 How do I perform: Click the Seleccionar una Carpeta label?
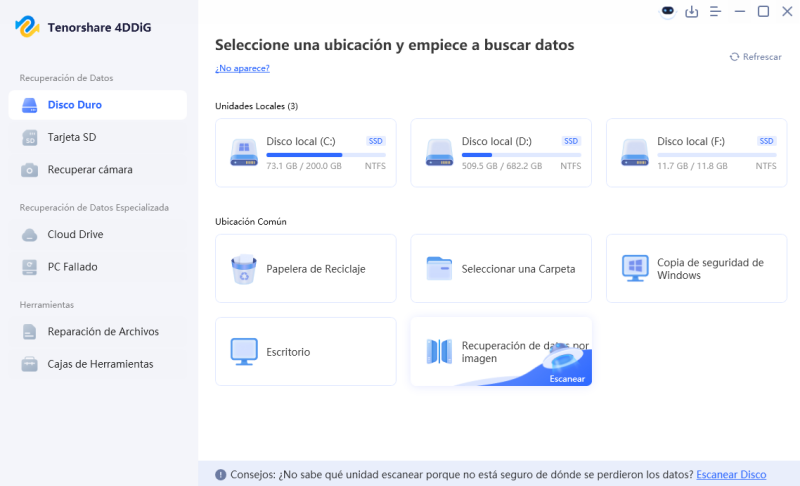[518, 269]
